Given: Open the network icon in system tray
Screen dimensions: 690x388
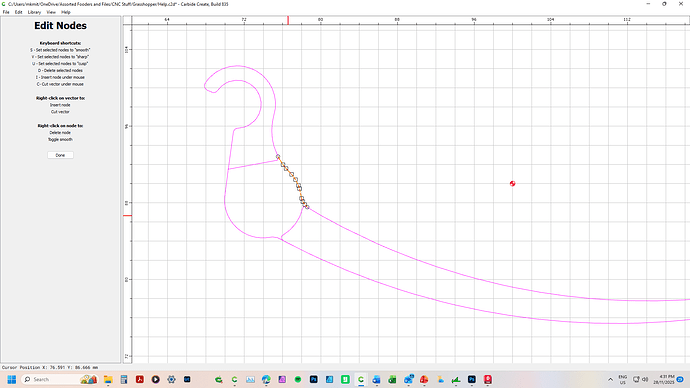Looking at the screenshot, I should (x=636, y=379).
